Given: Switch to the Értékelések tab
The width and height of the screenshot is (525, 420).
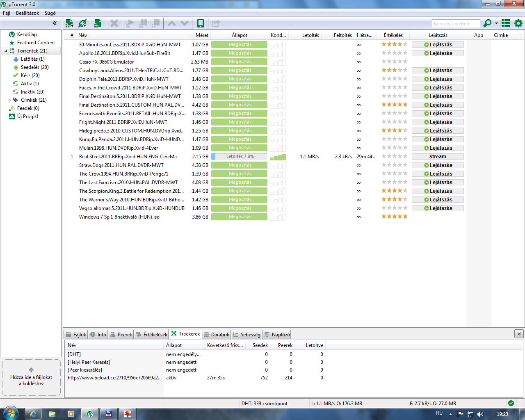Looking at the screenshot, I should click(x=151, y=334).
